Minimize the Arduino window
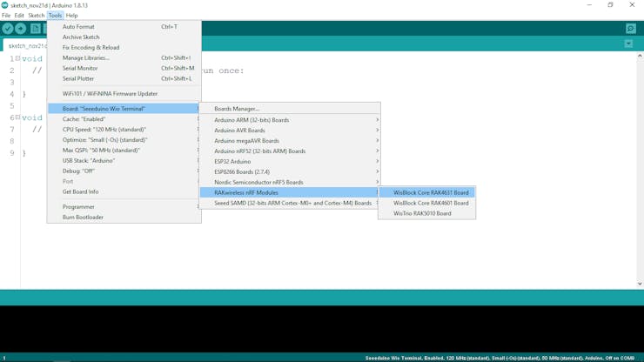 tap(589, 5)
